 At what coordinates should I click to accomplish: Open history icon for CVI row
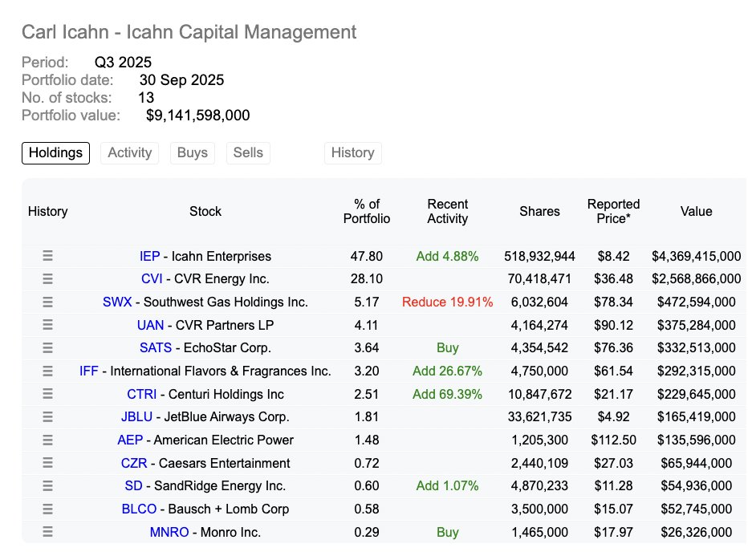[x=47, y=278]
